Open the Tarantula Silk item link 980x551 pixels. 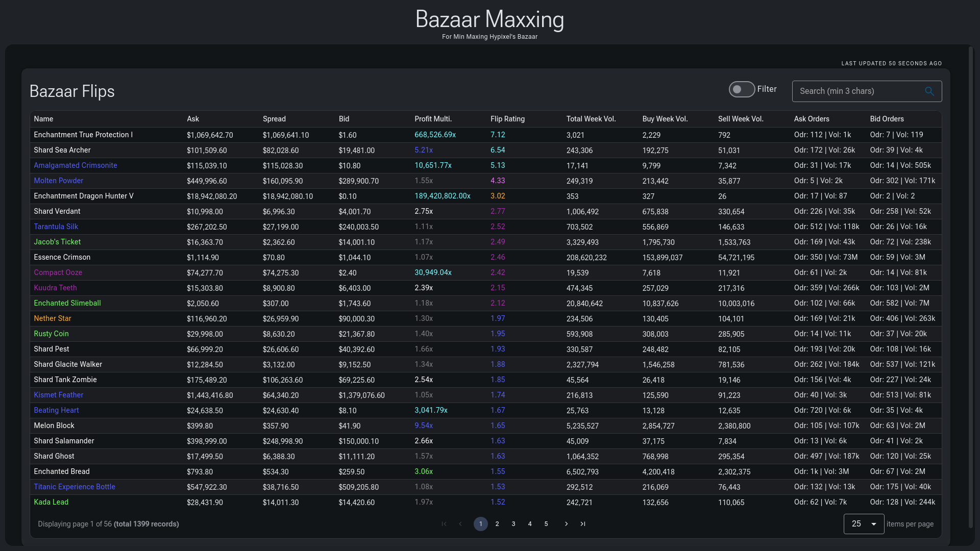[56, 227]
